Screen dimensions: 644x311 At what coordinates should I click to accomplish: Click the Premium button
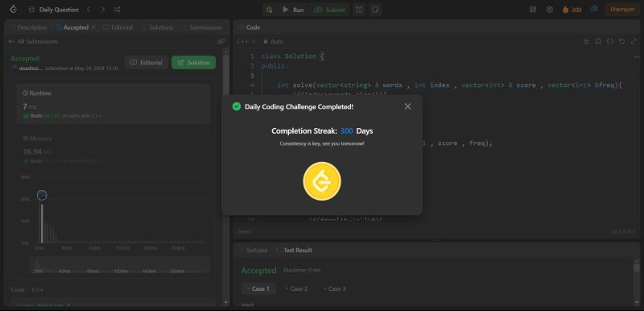621,10
